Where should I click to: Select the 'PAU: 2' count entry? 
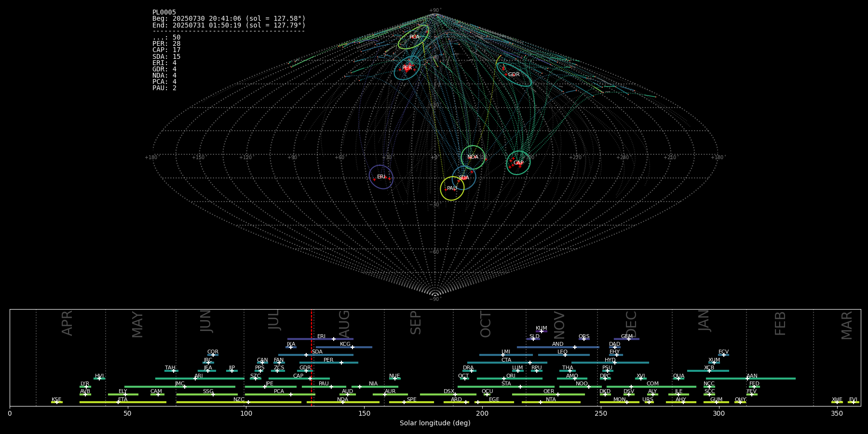164,88
